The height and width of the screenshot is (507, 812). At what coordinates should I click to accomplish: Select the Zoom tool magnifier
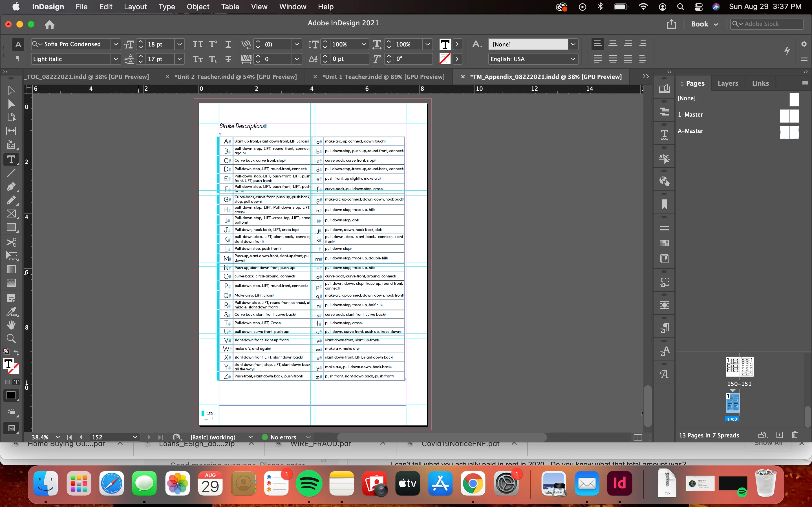[11, 339]
